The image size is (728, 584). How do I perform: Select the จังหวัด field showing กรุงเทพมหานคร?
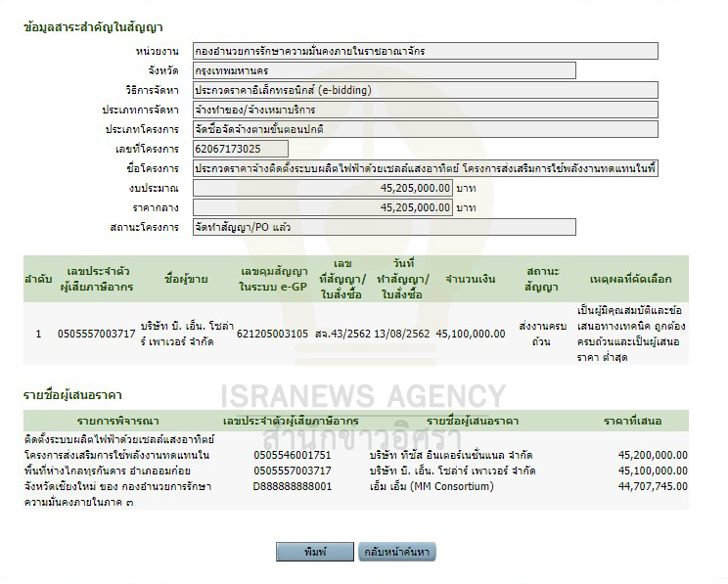pos(384,70)
